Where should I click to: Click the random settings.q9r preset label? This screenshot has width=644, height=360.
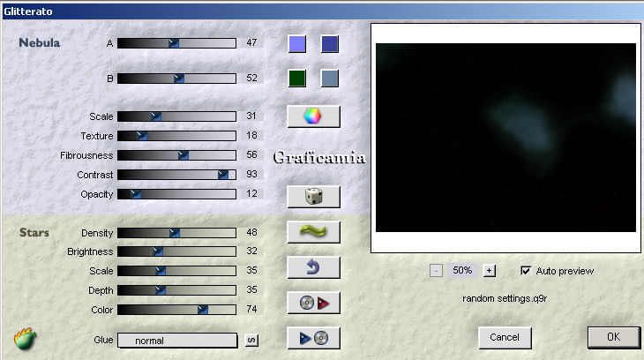coord(505,298)
